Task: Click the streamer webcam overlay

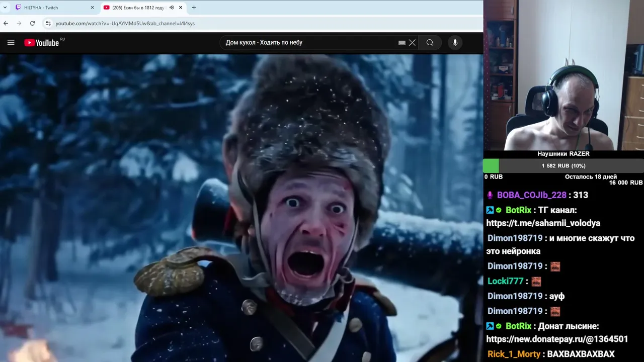Action: pos(563,75)
